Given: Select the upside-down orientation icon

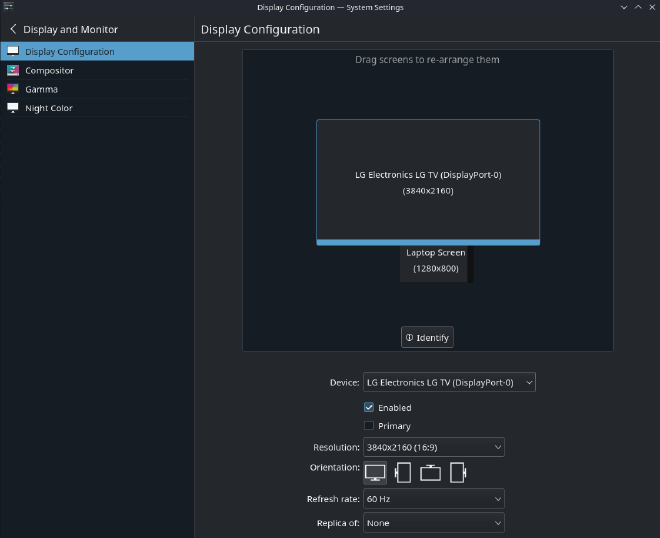Looking at the screenshot, I should coord(430,473).
